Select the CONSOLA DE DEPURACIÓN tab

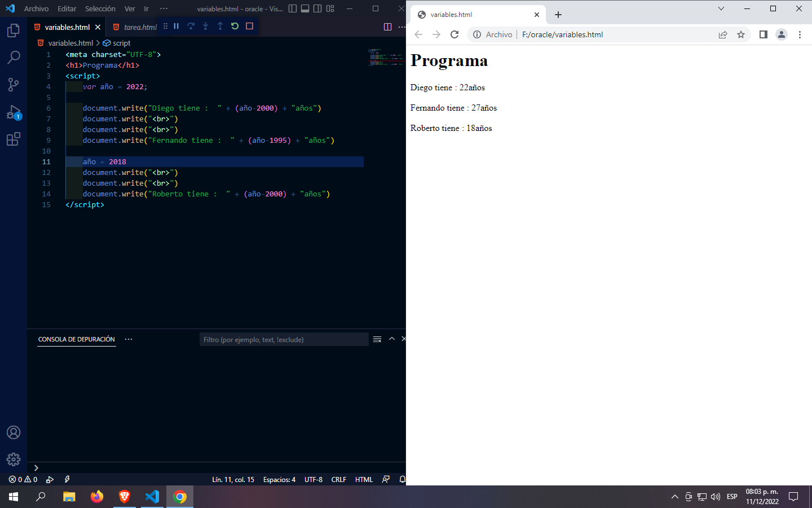coord(77,339)
